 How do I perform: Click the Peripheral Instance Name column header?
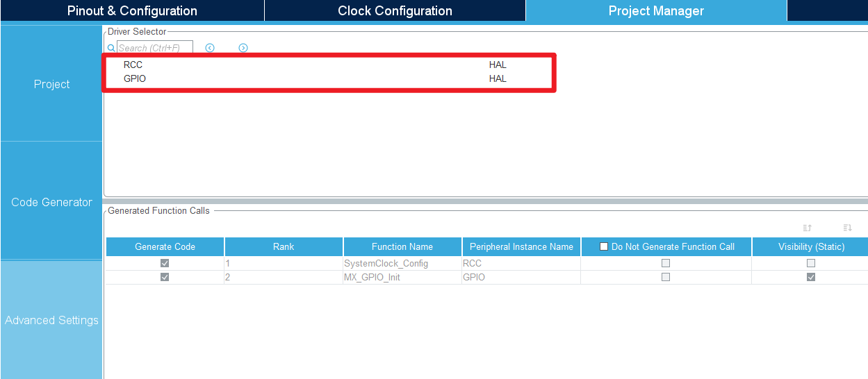pyautogui.click(x=521, y=246)
